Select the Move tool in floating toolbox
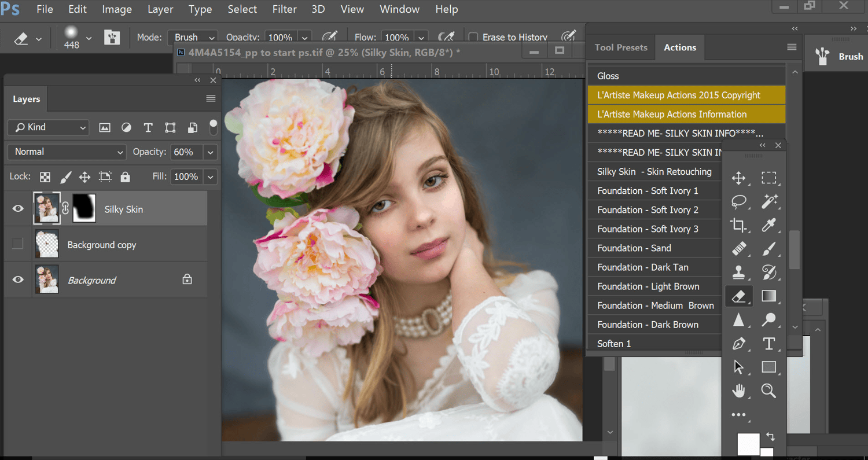The height and width of the screenshot is (460, 868). tap(738, 178)
